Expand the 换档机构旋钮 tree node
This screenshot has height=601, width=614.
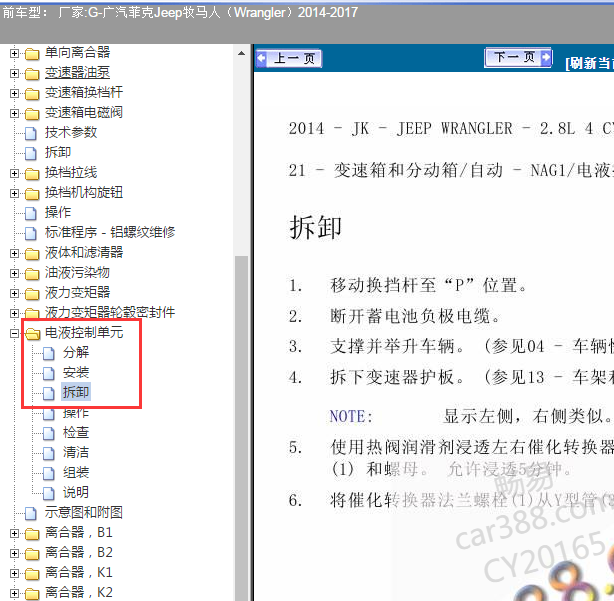click(x=14, y=193)
